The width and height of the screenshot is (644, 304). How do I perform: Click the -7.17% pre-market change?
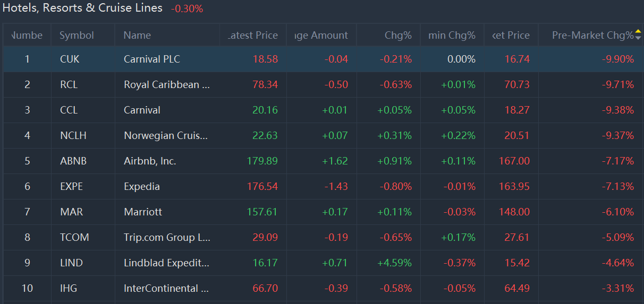[618, 161]
